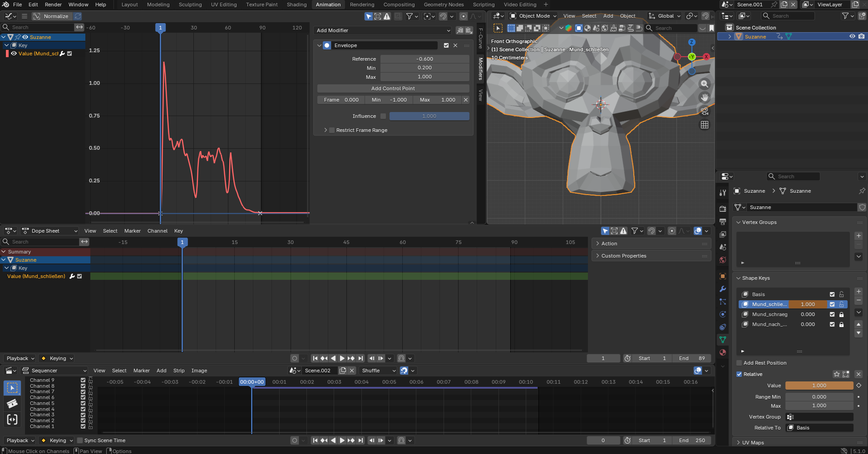
Task: Open the Playback popover in sequencer footer
Action: (20, 440)
